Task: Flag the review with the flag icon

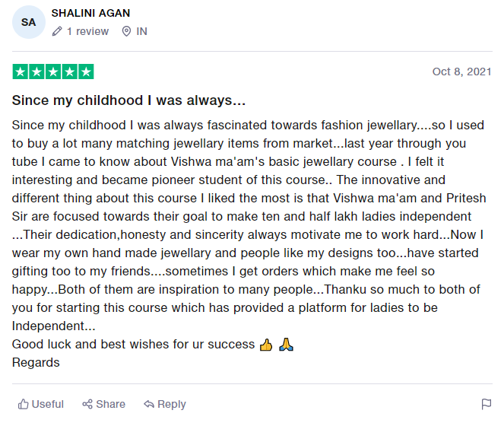Action: tap(487, 404)
